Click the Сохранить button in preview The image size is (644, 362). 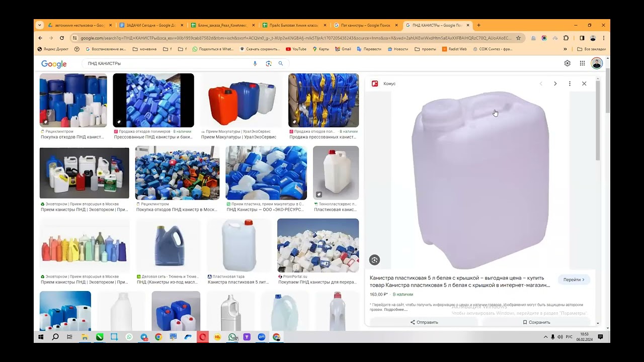[x=536, y=322]
